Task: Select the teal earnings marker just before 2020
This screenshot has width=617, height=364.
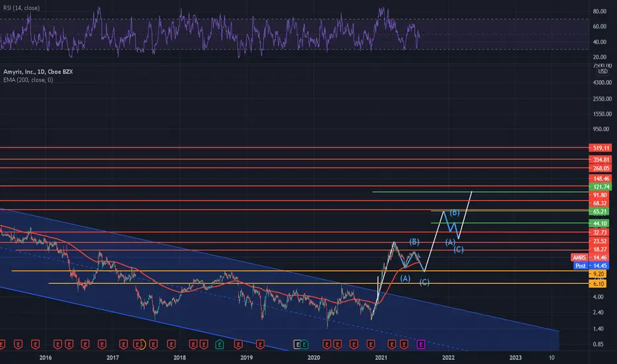Action: coord(304,345)
